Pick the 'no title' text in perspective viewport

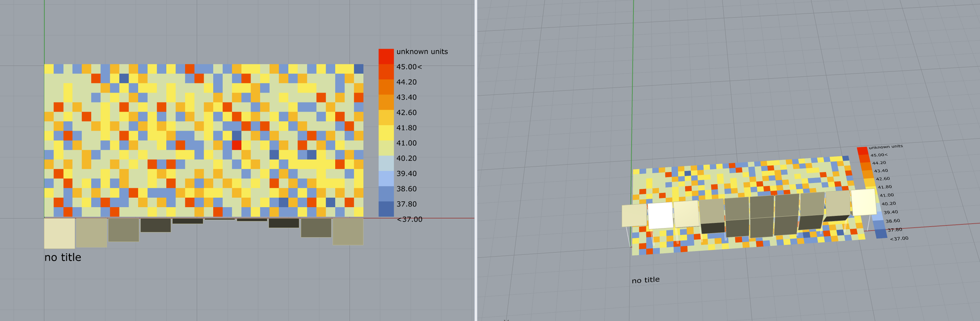[646, 280]
